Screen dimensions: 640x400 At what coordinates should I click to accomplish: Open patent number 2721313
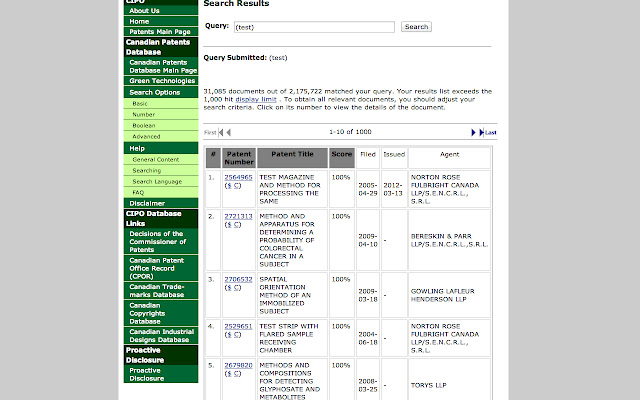(238, 216)
